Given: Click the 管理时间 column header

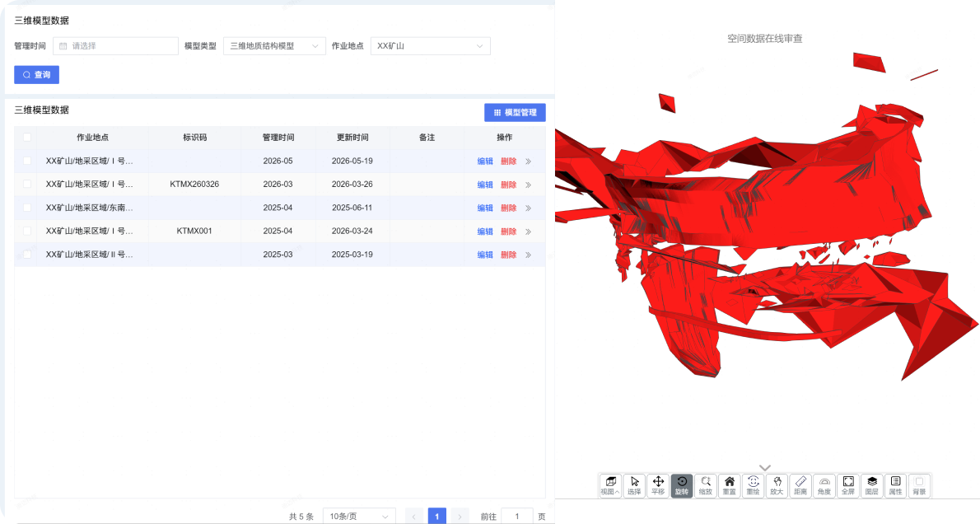Looking at the screenshot, I should [x=278, y=138].
